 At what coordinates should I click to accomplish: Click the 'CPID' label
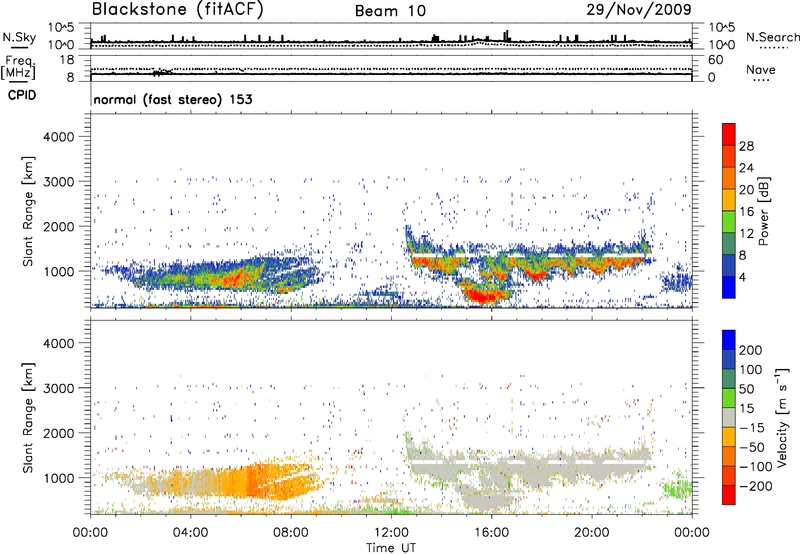click(22, 95)
